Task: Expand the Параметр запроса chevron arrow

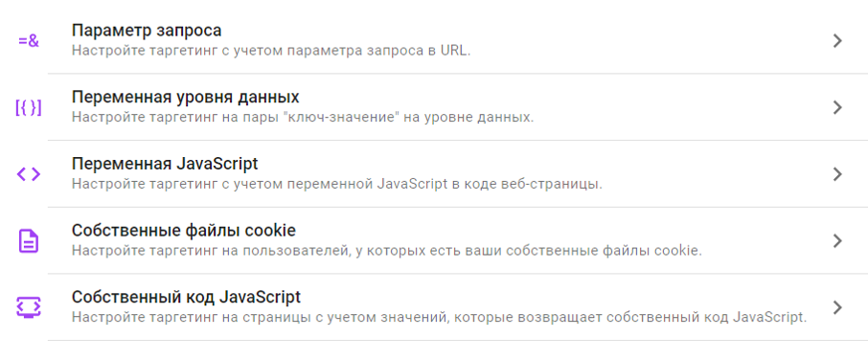Action: (x=837, y=41)
